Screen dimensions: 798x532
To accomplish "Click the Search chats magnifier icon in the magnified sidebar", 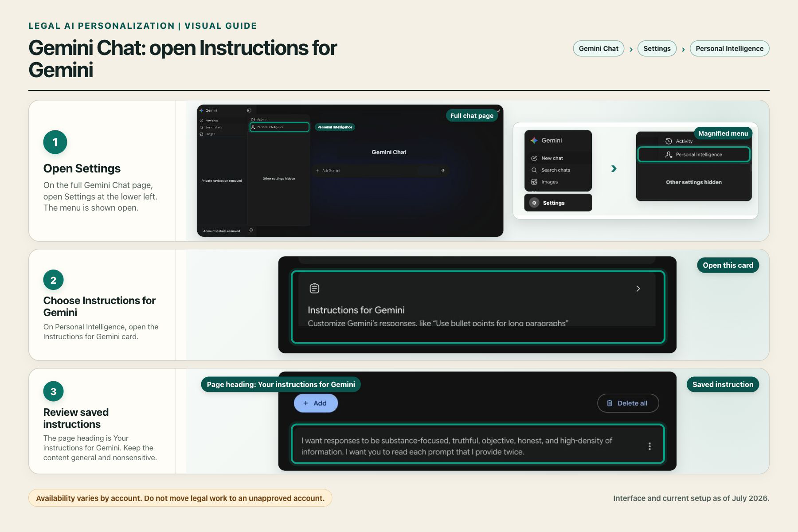I will coord(534,170).
